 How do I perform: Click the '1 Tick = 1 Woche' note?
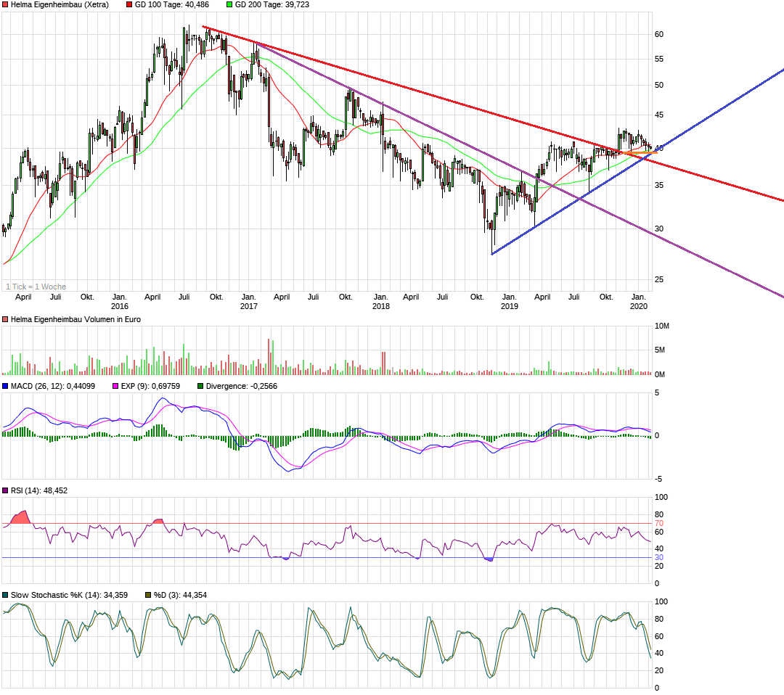36,287
